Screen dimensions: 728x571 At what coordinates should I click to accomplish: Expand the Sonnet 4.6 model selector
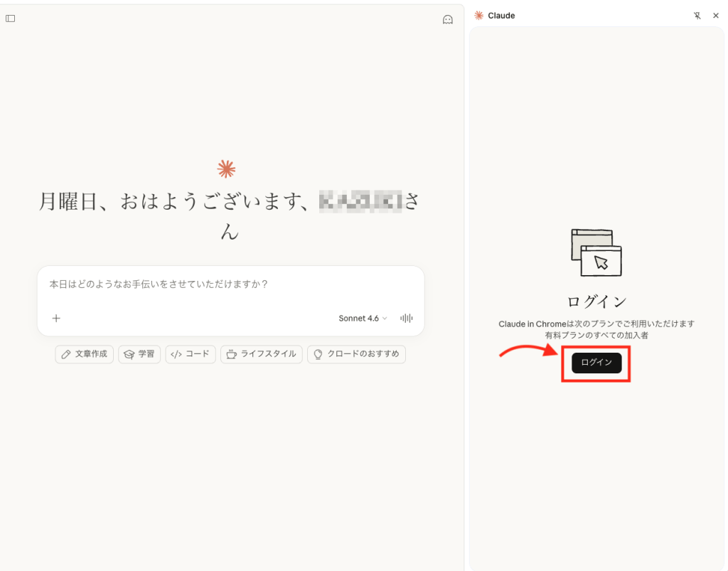click(x=363, y=319)
